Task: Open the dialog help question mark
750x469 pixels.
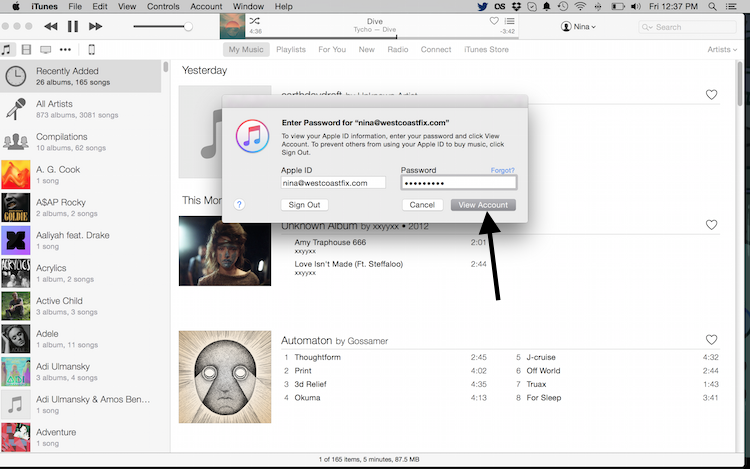Action: [239, 205]
